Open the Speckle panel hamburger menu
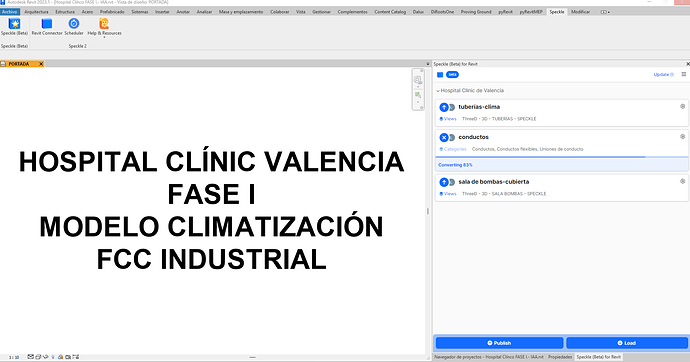 683,74
